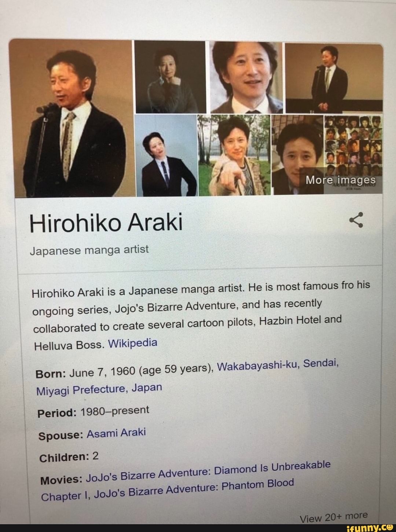The height and width of the screenshot is (532, 396).
Task: Click the Japanese manga artist subtitle
Action: click(89, 250)
